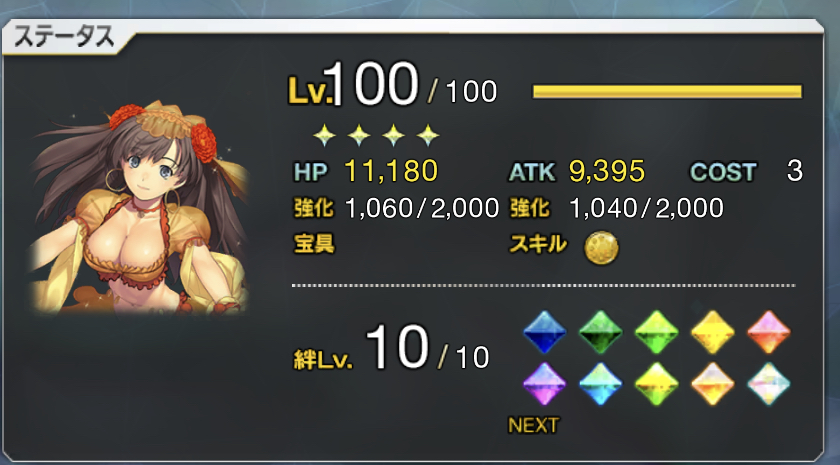This screenshot has height=465, width=840.
Task: Tap the スキル label
Action: point(537,244)
